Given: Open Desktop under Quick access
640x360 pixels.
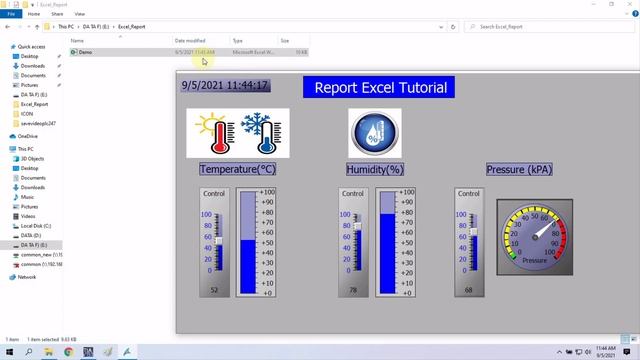Looking at the screenshot, I should pos(29,56).
